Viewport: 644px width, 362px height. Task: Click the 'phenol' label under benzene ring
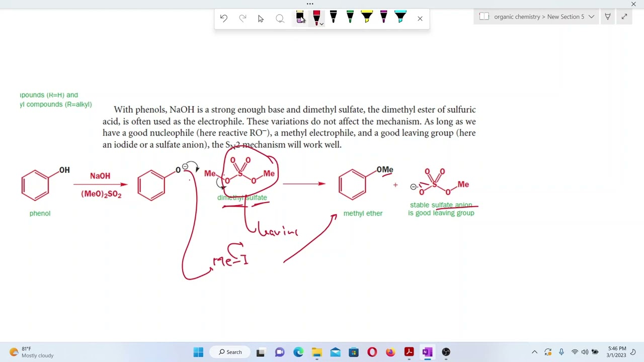[x=40, y=213]
